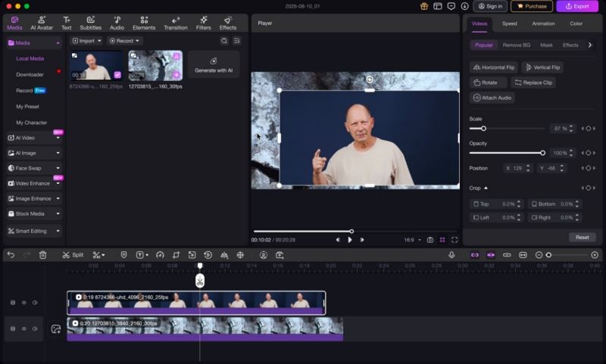Screen dimensions: 606x364
Task: Click the microphone voiceover icon
Action: click(x=451, y=255)
